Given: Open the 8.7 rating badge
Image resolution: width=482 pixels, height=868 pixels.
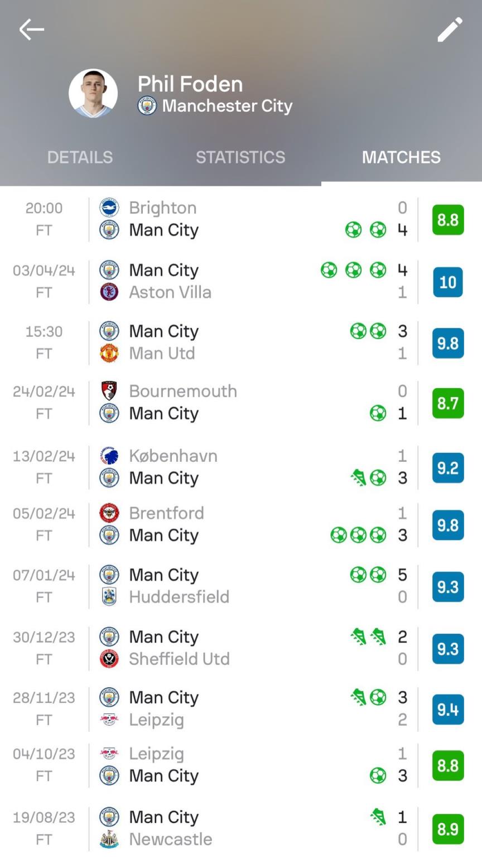Looking at the screenshot, I should pos(448,403).
